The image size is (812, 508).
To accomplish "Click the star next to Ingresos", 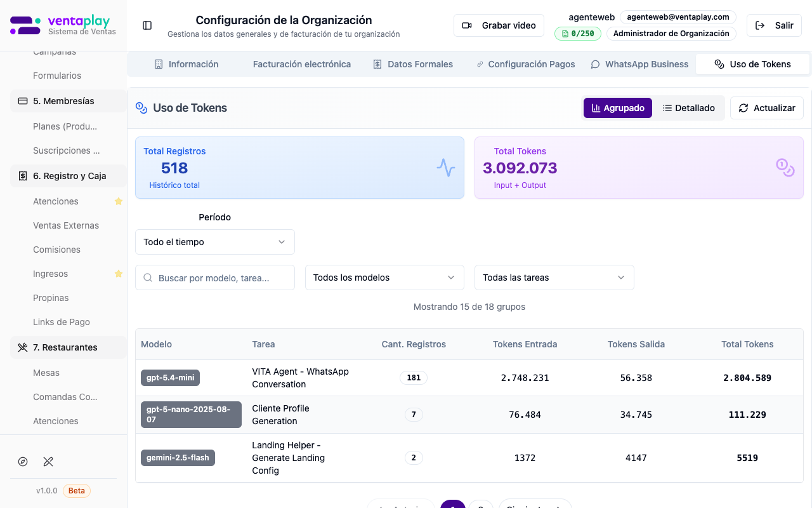I will tap(118, 274).
